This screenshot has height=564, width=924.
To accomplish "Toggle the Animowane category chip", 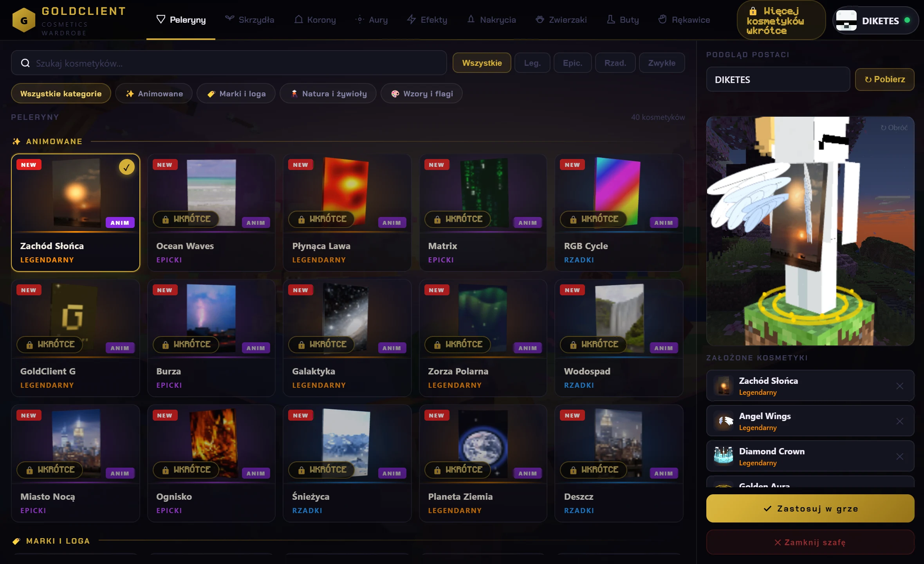I will (x=154, y=94).
